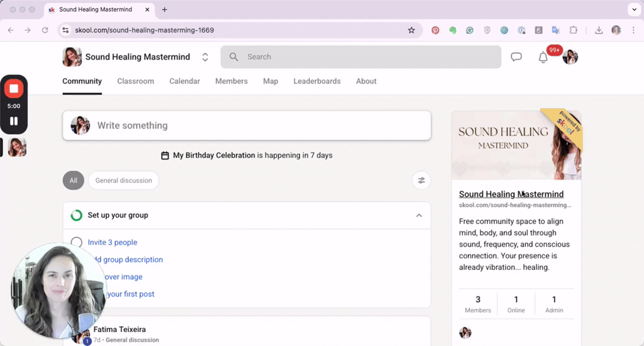The image size is (644, 346).
Task: Collapse the Set up your group panel
Action: pos(419,216)
